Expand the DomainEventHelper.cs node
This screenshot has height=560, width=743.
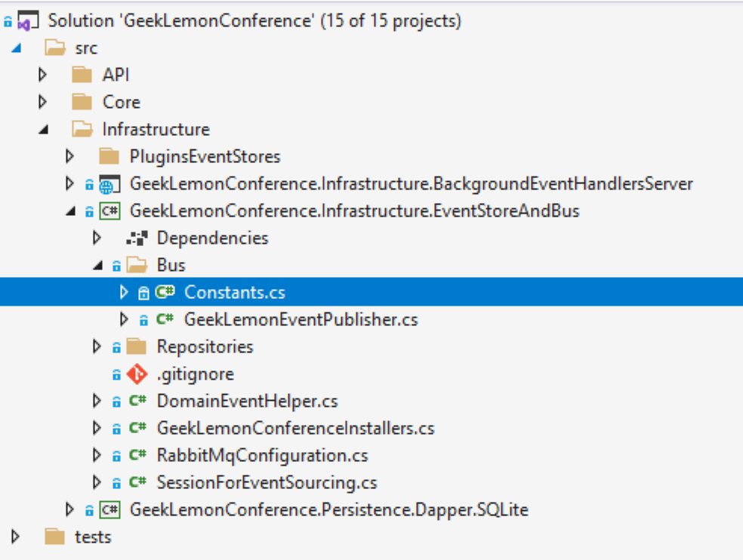tap(97, 401)
